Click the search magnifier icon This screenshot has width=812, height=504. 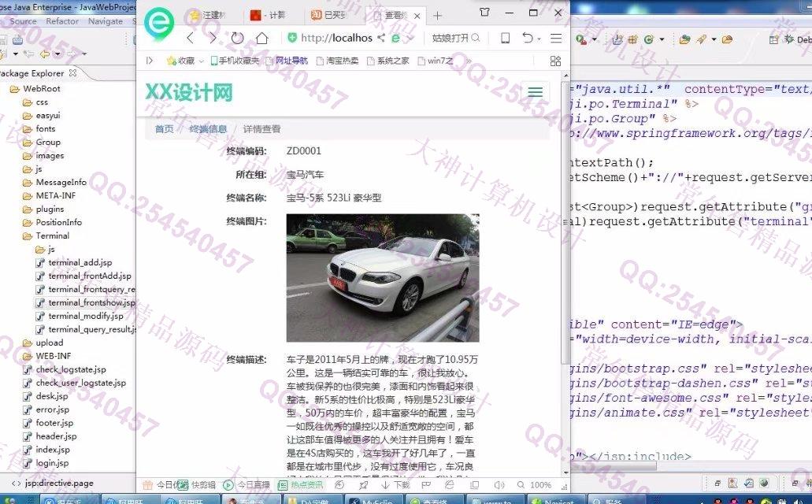pos(476,38)
